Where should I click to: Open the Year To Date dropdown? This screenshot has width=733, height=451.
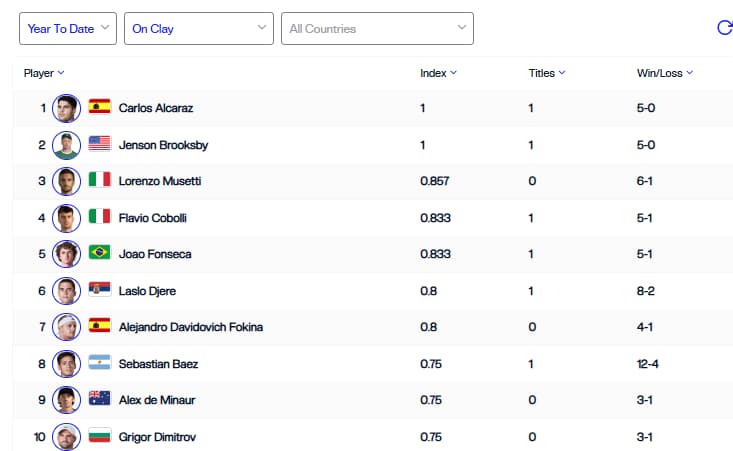[68, 29]
